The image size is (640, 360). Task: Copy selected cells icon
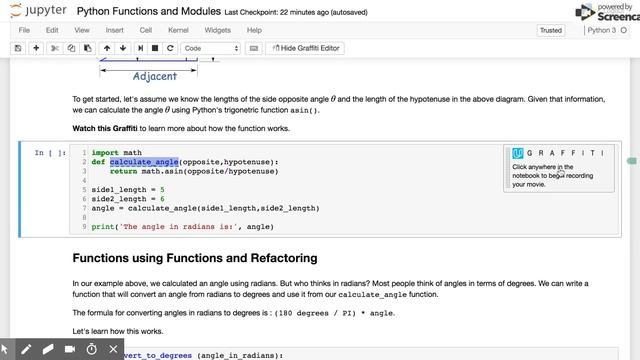(x=71, y=48)
